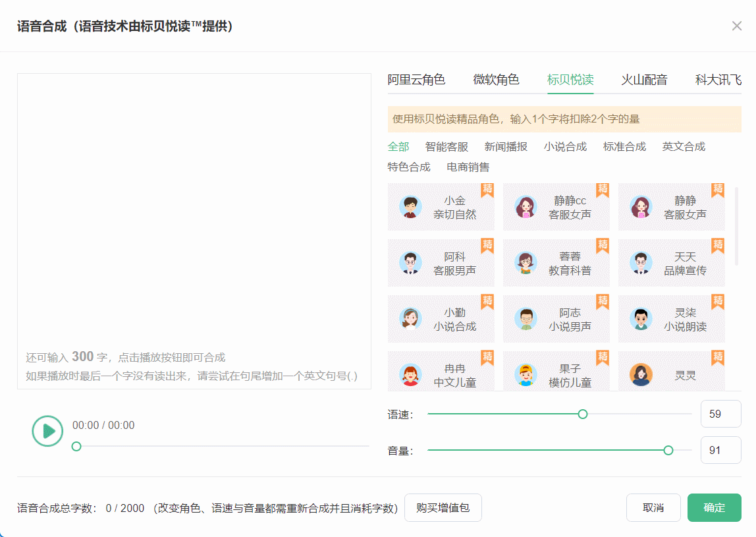
Task: Click inside the text input area
Action: tap(194, 231)
